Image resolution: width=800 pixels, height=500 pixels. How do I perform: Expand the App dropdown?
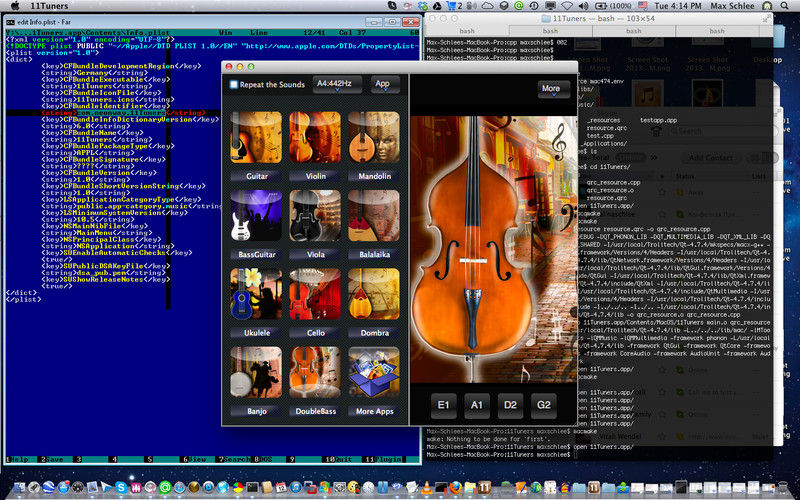tap(385, 84)
